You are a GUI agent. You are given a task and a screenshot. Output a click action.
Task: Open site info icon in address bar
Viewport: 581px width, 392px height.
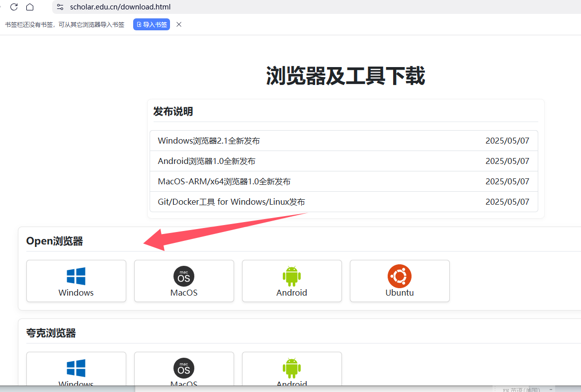point(60,7)
